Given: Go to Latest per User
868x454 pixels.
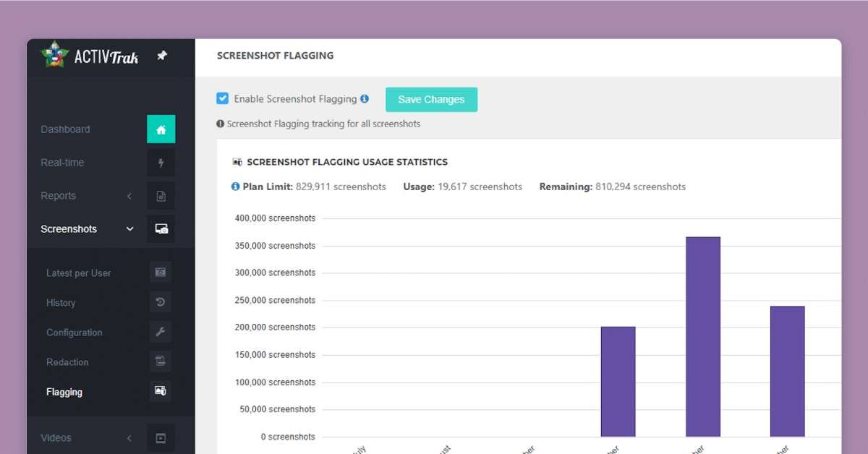Looking at the screenshot, I should (x=78, y=273).
